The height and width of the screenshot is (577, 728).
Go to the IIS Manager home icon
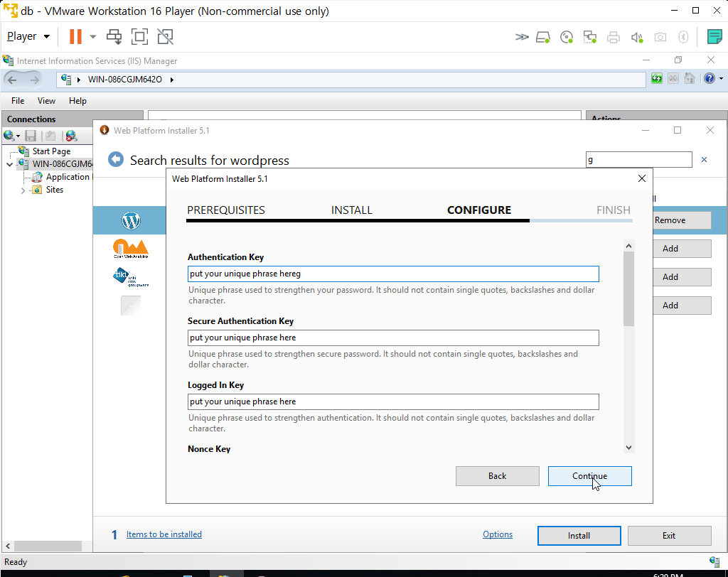click(690, 78)
